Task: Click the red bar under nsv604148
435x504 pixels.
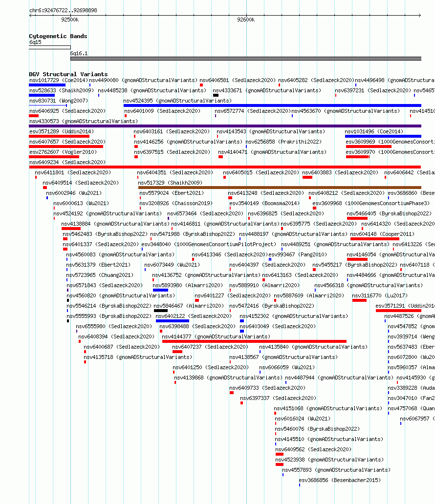Action: pyautogui.click(x=375, y=239)
